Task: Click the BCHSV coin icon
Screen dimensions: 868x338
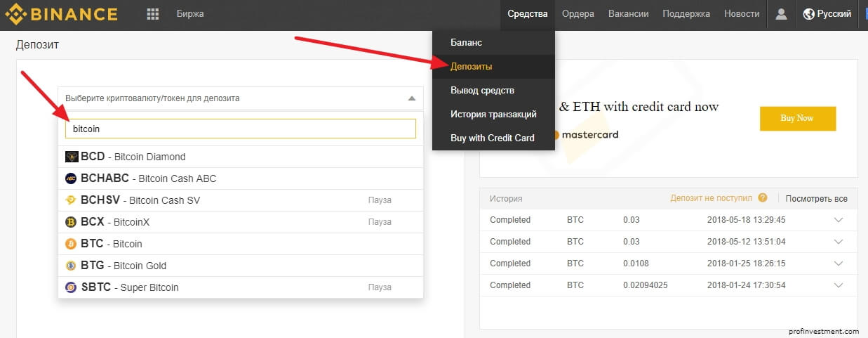Action: (x=71, y=200)
